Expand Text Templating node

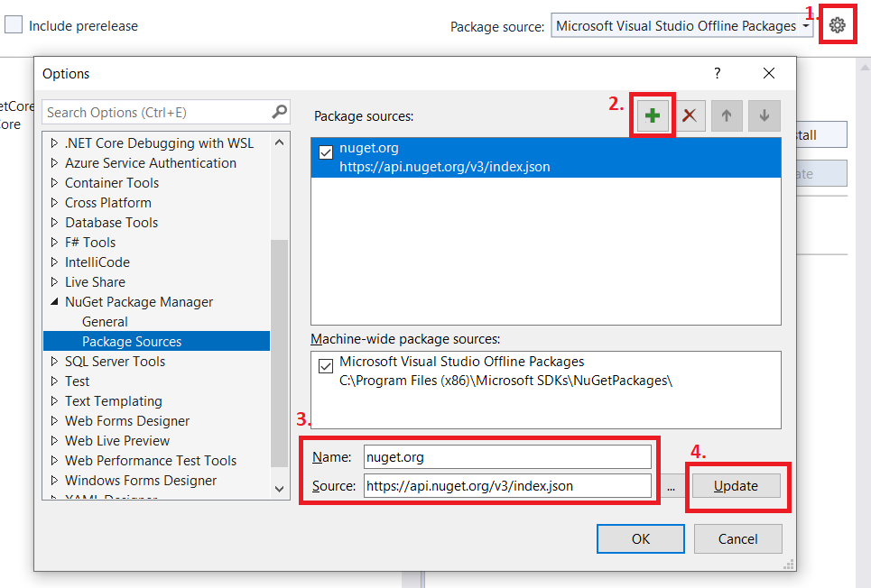[54, 401]
